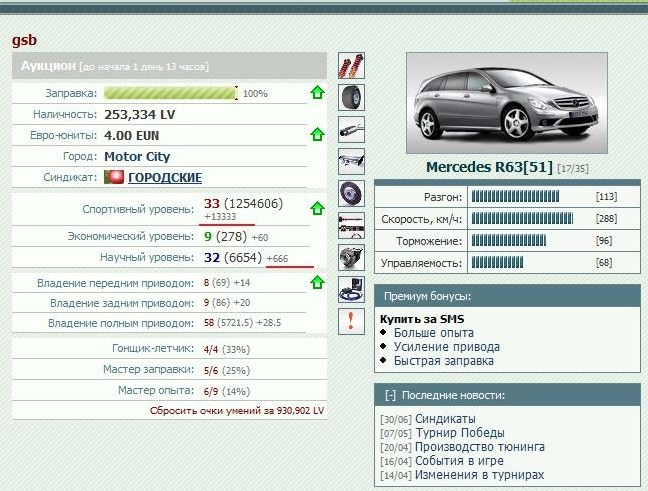The height and width of the screenshot is (491, 648).
Task: Open the tire tuning part icon
Action: [x=351, y=97]
